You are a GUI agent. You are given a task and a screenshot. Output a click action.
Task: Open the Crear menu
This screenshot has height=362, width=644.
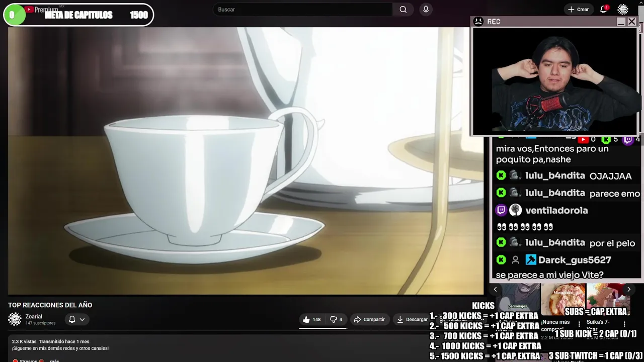tap(578, 10)
